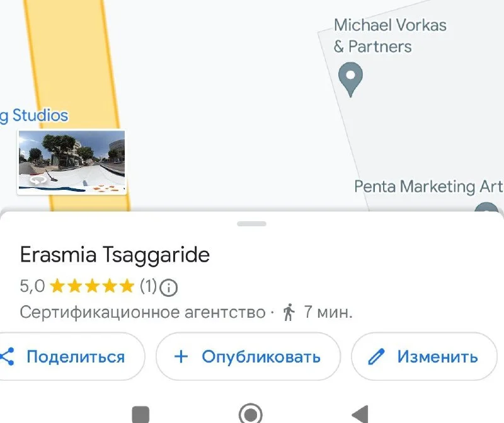Tap the pencil icon in Изменить

(x=376, y=356)
